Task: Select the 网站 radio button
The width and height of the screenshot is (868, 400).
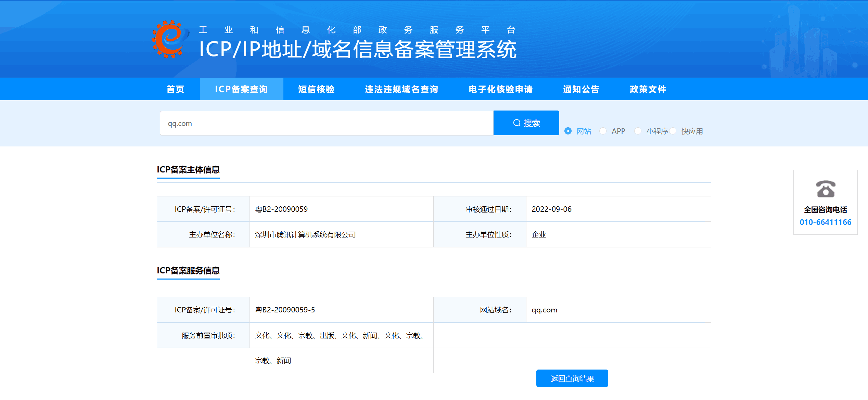Action: (x=568, y=131)
